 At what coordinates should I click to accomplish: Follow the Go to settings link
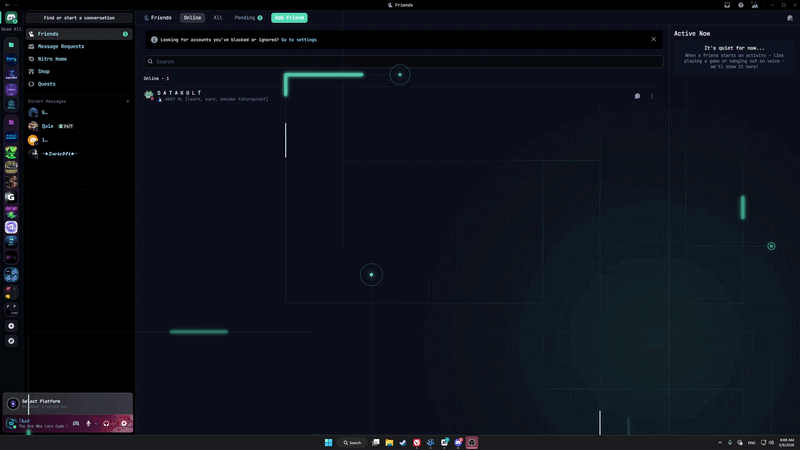point(299,40)
